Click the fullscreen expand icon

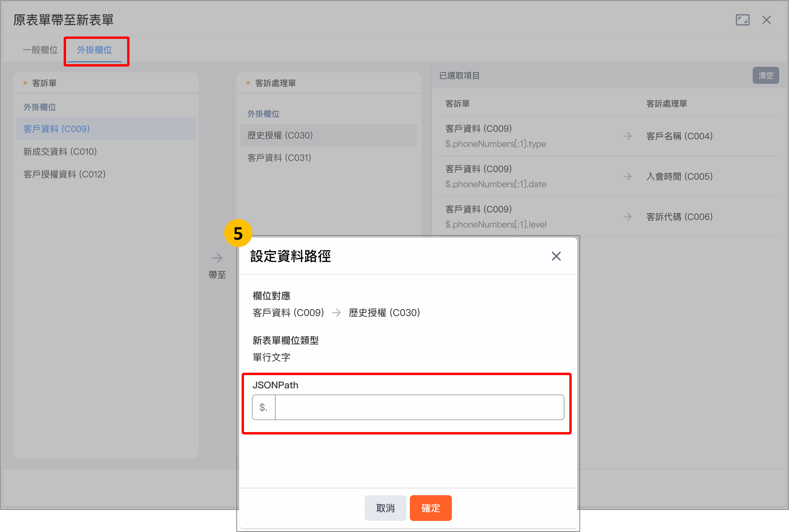(742, 20)
